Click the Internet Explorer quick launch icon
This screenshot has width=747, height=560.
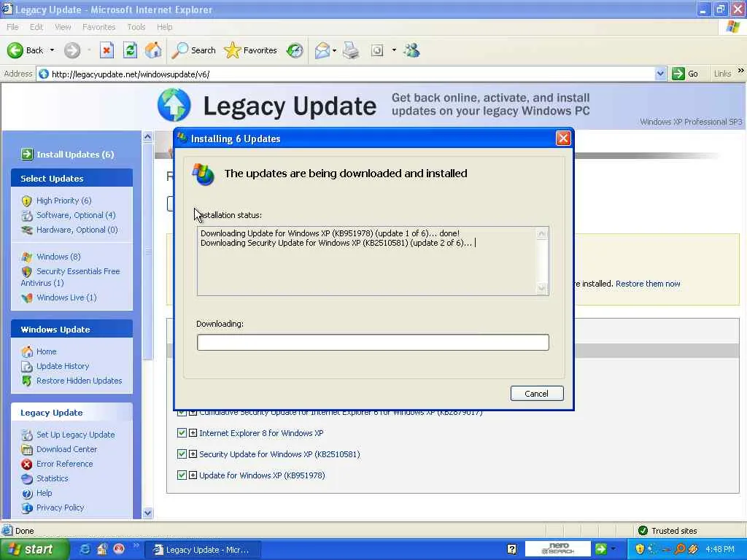tap(85, 550)
